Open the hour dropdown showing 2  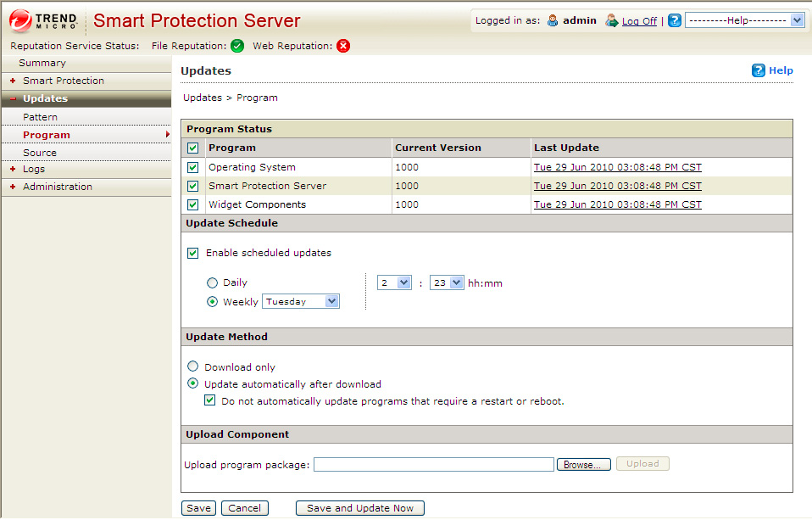[395, 282]
